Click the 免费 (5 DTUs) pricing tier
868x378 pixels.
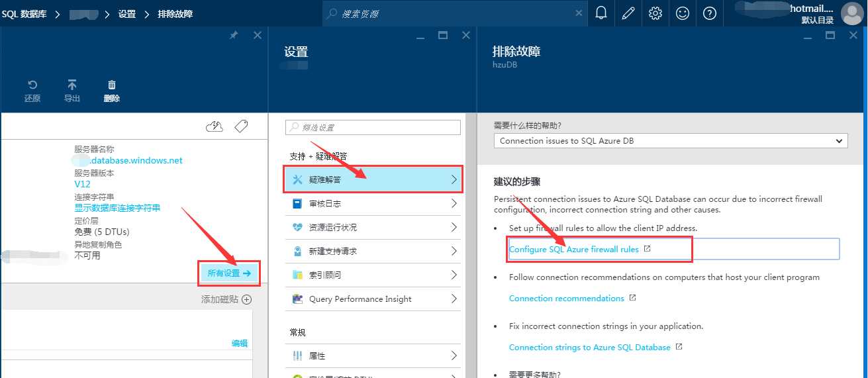102,232
